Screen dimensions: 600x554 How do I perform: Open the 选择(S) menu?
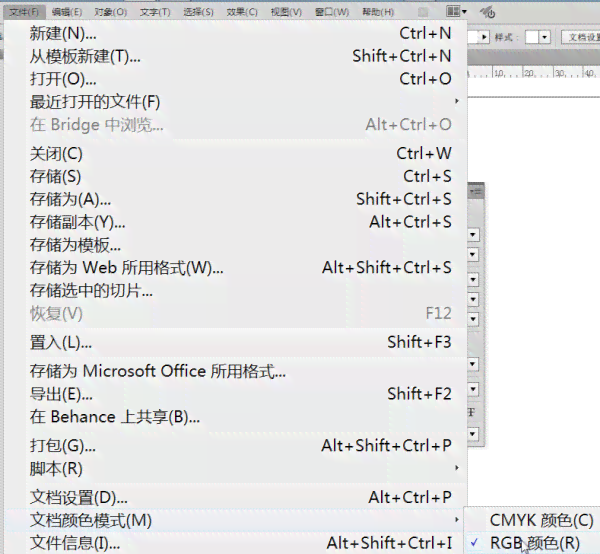198,12
